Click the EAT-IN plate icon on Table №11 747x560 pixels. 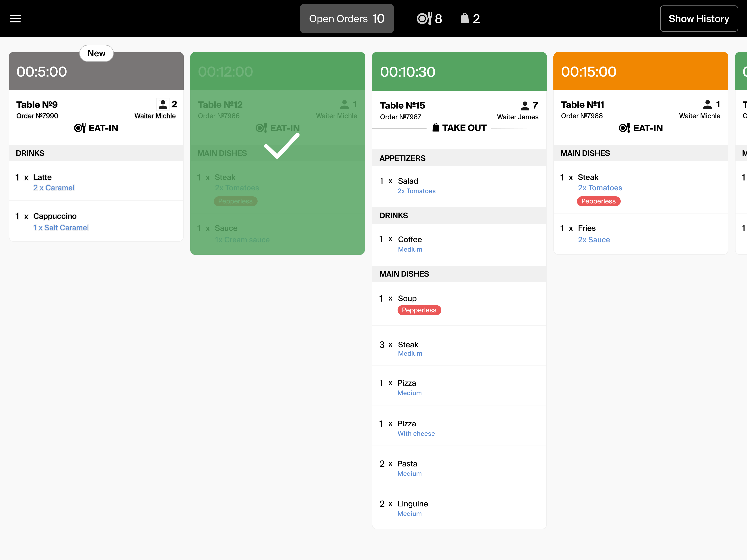[x=624, y=128]
